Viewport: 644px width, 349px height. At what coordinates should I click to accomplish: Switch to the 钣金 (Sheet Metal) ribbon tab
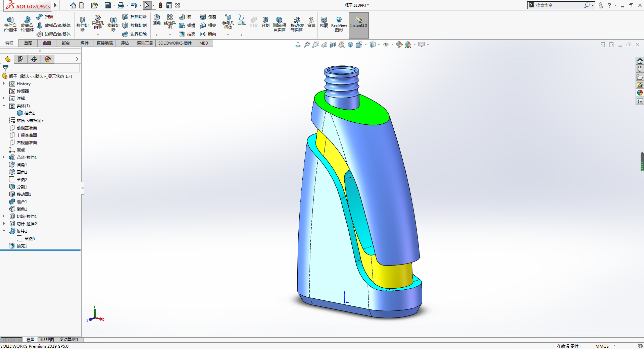tap(66, 43)
